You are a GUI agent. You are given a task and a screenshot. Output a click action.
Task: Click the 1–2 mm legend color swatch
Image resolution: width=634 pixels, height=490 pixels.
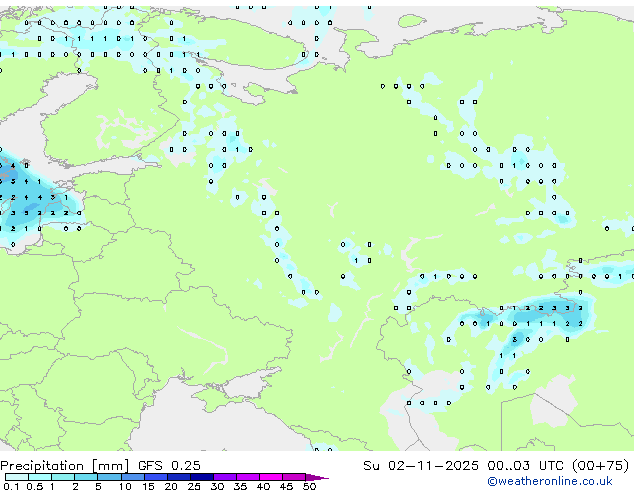tap(63, 477)
